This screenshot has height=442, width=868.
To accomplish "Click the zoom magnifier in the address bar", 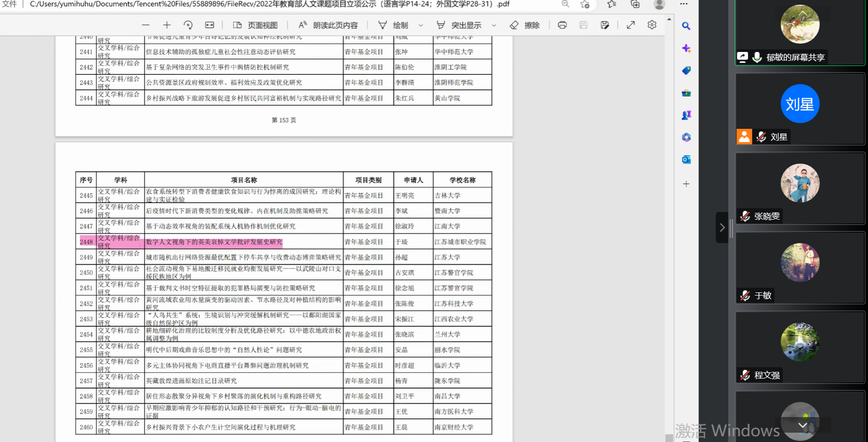I will pos(565,4).
